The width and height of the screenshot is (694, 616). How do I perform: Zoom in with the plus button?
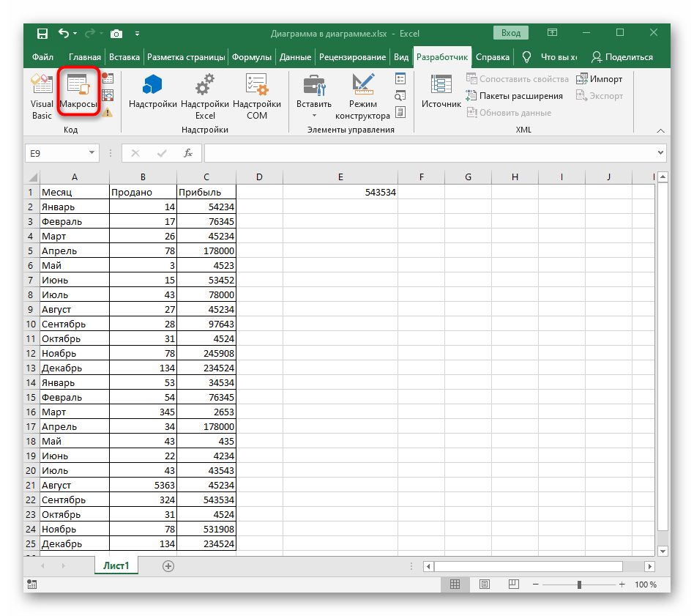tap(622, 585)
